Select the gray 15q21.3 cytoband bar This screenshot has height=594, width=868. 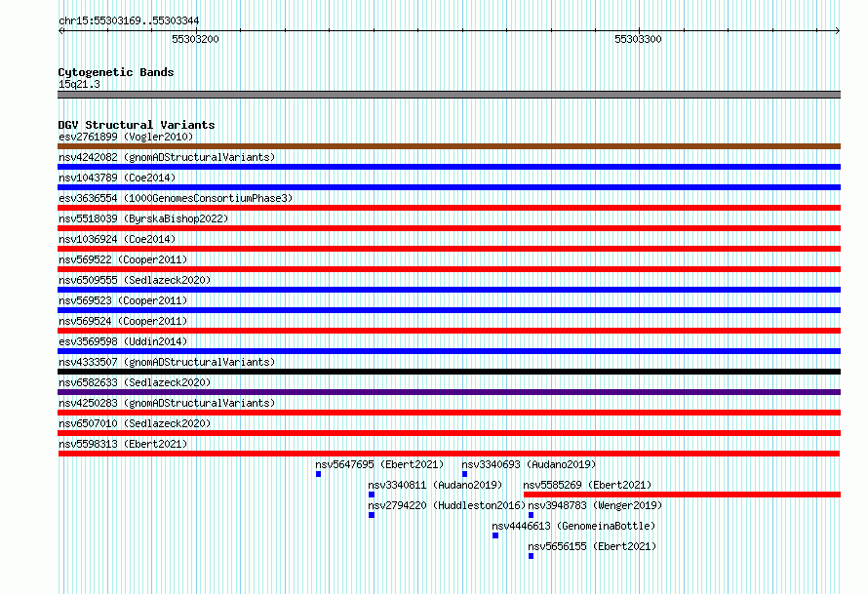[x=449, y=95]
